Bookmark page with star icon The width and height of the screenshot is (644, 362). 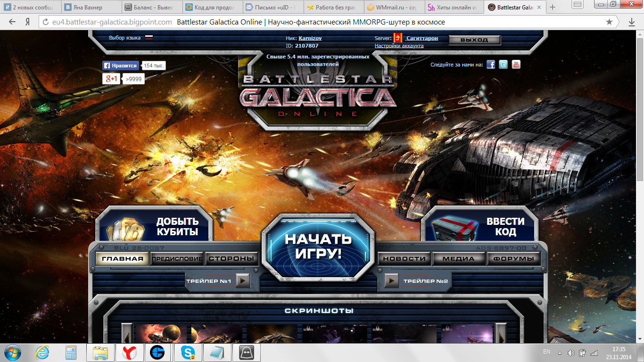609,22
